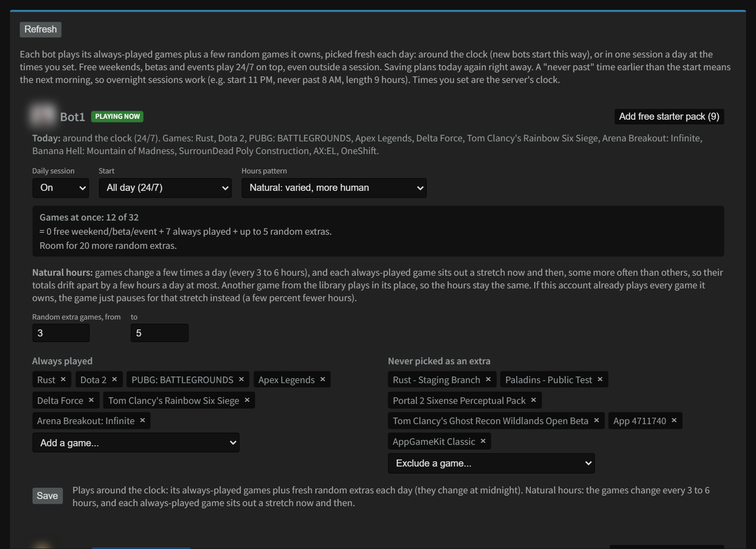
Task: Click the 'Always played' heading
Action: point(62,361)
